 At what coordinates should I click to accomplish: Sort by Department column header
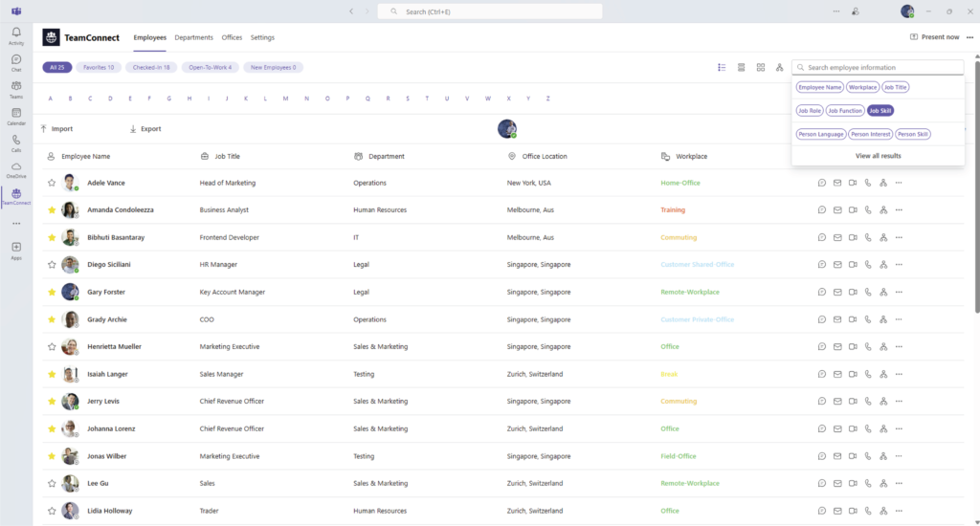click(x=387, y=156)
